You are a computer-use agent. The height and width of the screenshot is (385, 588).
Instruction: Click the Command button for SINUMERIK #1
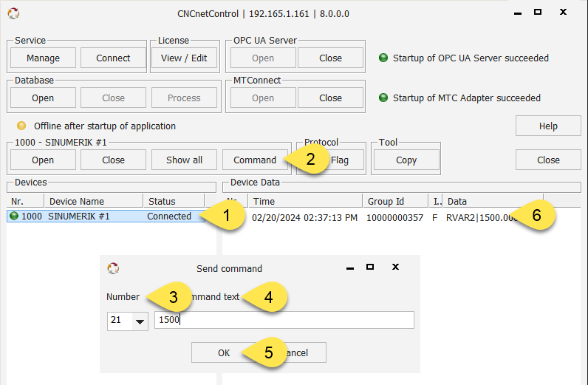255,160
